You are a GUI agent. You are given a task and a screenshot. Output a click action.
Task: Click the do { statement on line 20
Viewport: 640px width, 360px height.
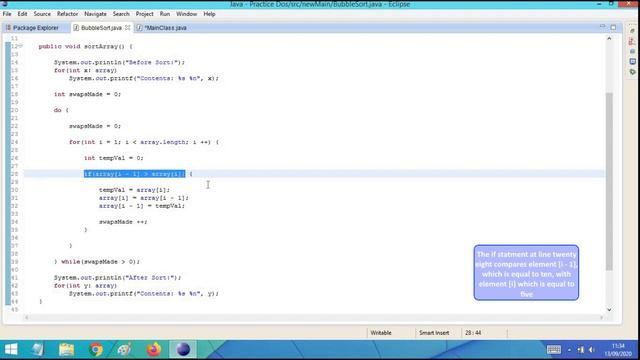click(61, 110)
